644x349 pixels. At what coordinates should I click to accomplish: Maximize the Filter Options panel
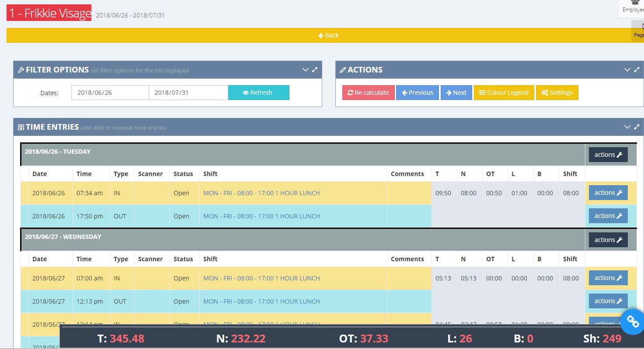[x=315, y=70]
